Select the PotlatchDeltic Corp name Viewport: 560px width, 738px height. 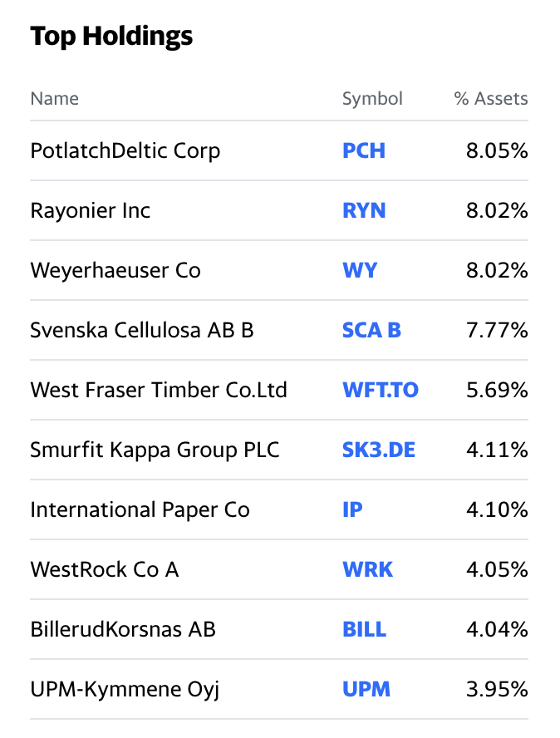(x=125, y=151)
